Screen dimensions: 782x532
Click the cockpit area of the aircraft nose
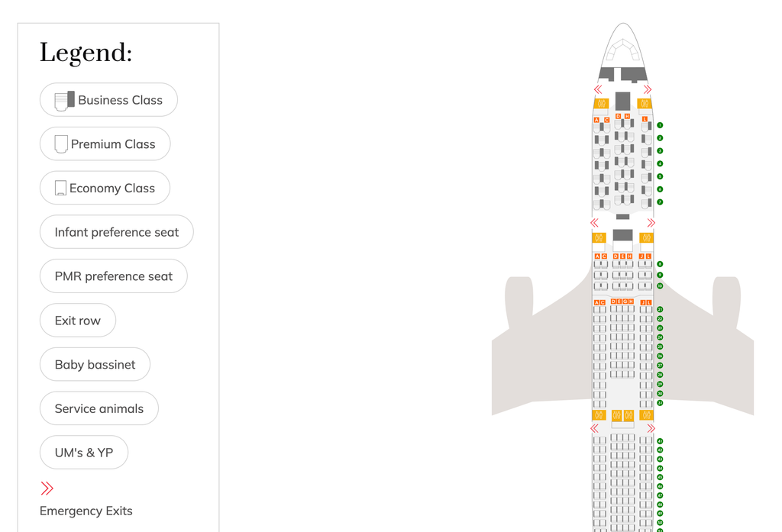click(x=623, y=50)
